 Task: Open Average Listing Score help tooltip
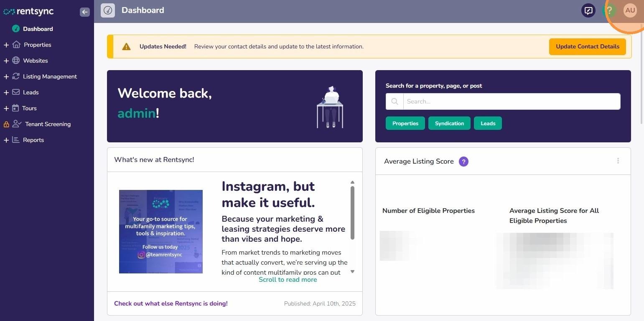463,162
